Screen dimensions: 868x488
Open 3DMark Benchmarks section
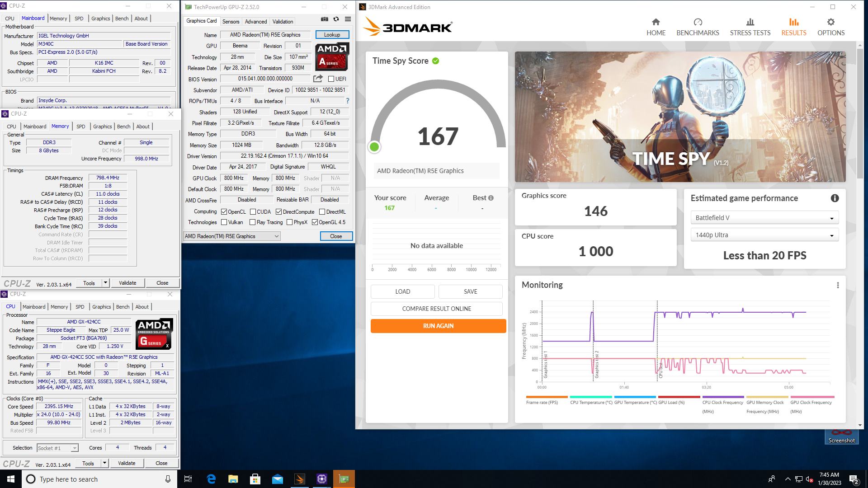698,27
